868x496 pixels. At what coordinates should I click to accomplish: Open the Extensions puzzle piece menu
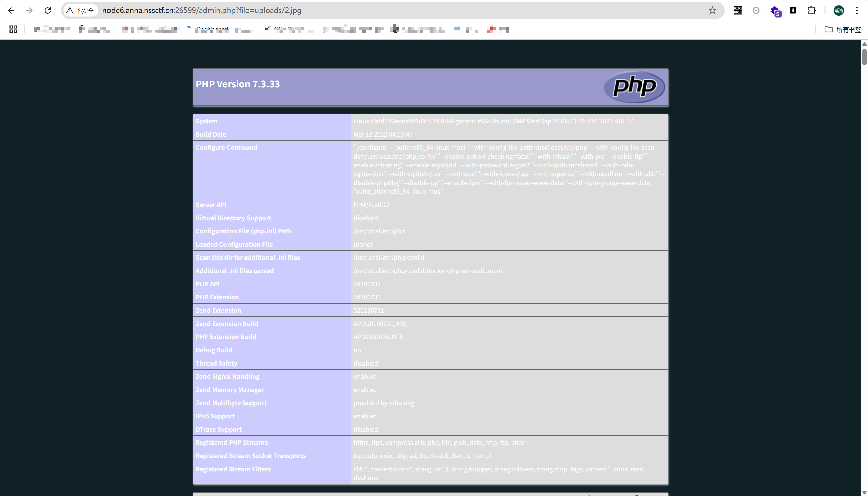click(x=811, y=10)
